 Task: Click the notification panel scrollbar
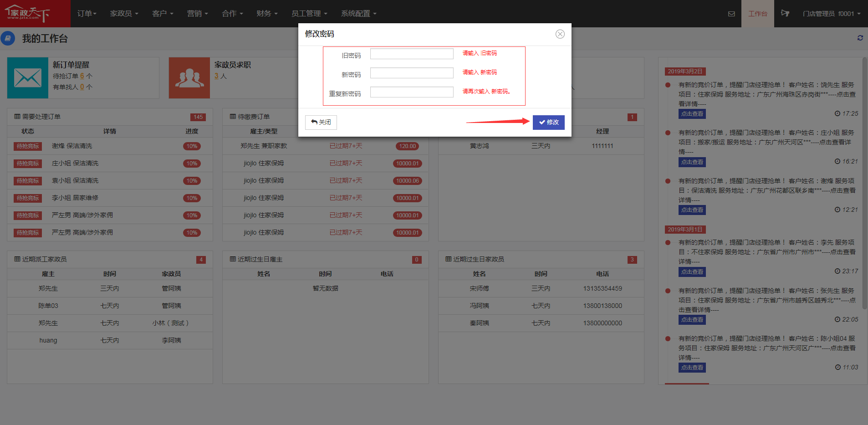coord(865,182)
